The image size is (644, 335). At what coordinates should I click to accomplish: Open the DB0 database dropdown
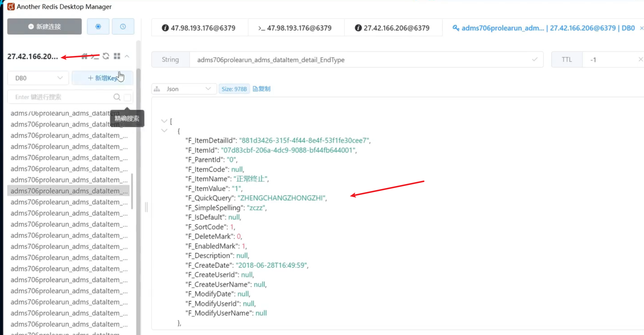click(x=38, y=78)
